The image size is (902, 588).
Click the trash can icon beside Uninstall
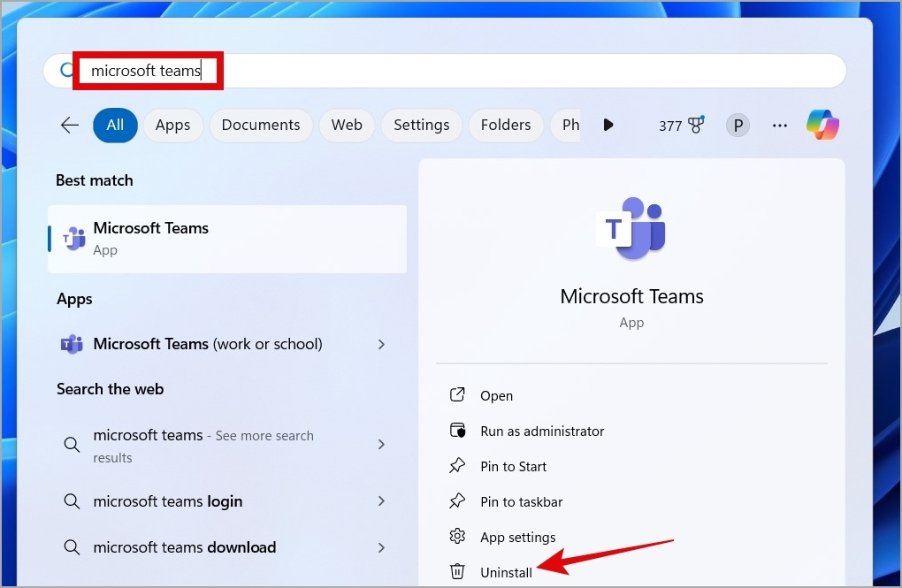tap(457, 571)
